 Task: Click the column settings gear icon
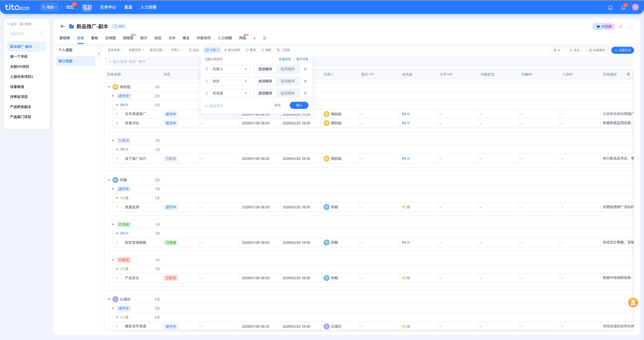[628, 74]
